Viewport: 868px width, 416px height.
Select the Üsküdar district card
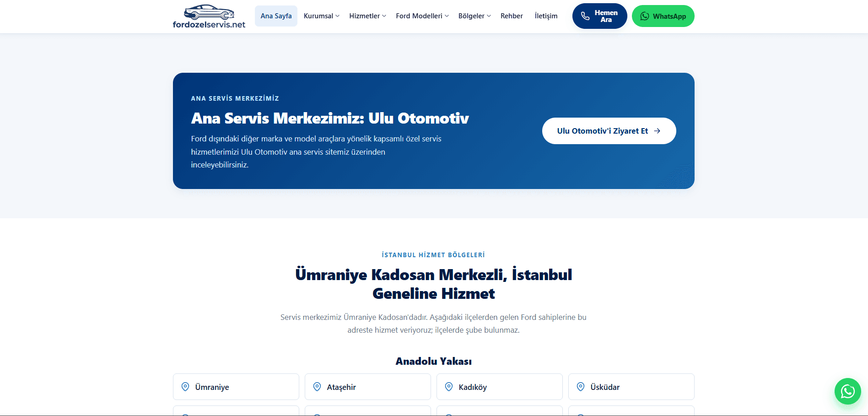coord(631,387)
